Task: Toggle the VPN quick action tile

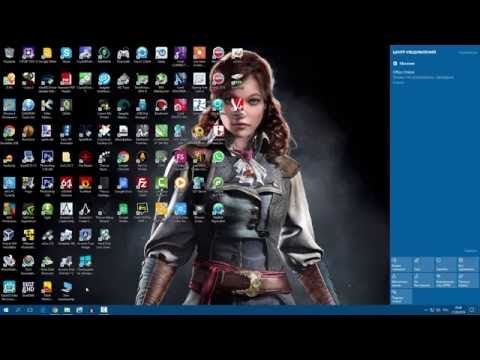Action: (x=445, y=280)
